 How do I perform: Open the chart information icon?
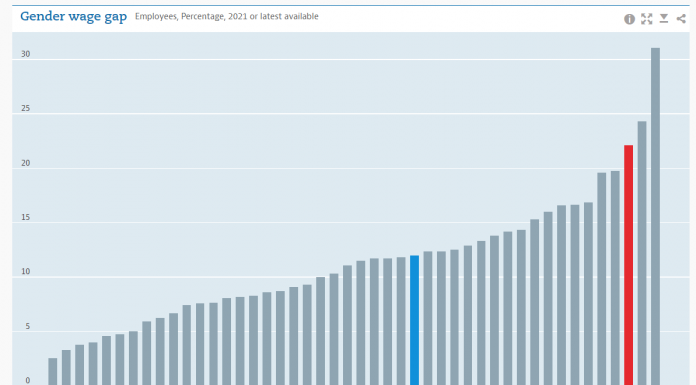629,19
